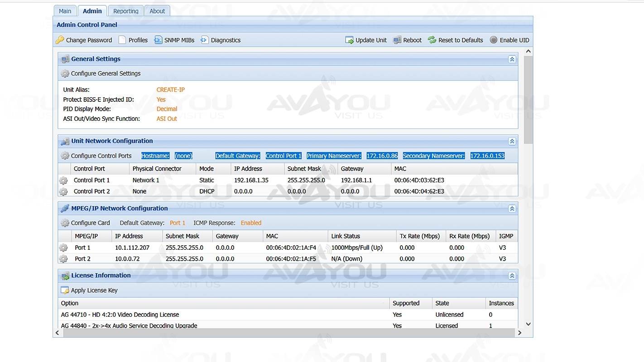Click the Reset to Defaults icon
Viewport: 644px width, 362px height.
(x=432, y=40)
